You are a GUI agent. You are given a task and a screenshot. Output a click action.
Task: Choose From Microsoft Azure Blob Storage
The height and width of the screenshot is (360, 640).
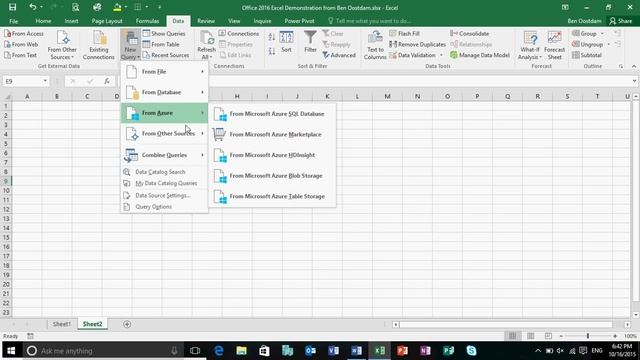point(272,176)
